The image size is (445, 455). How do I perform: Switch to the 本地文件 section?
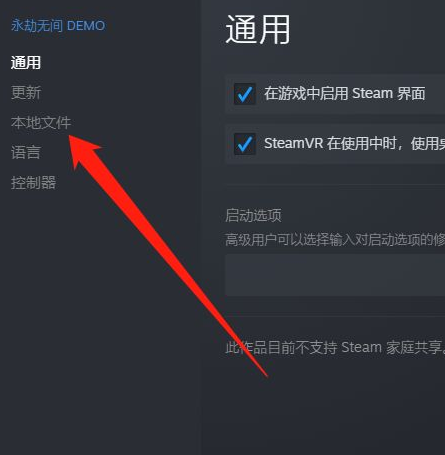tap(41, 123)
